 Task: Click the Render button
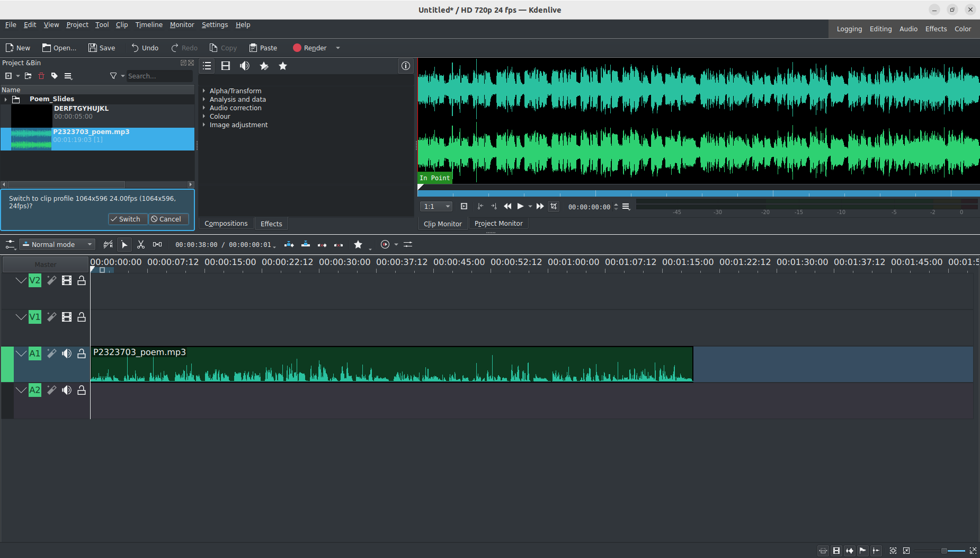point(310,48)
